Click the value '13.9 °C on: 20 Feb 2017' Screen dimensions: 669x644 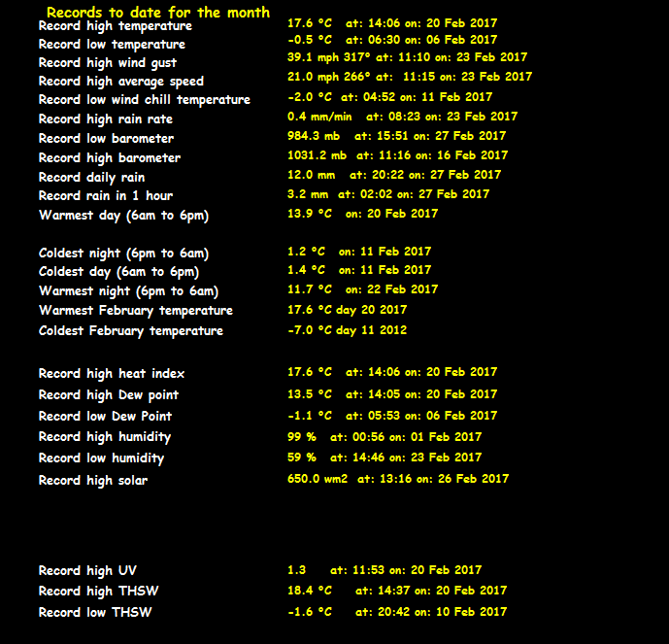363,214
